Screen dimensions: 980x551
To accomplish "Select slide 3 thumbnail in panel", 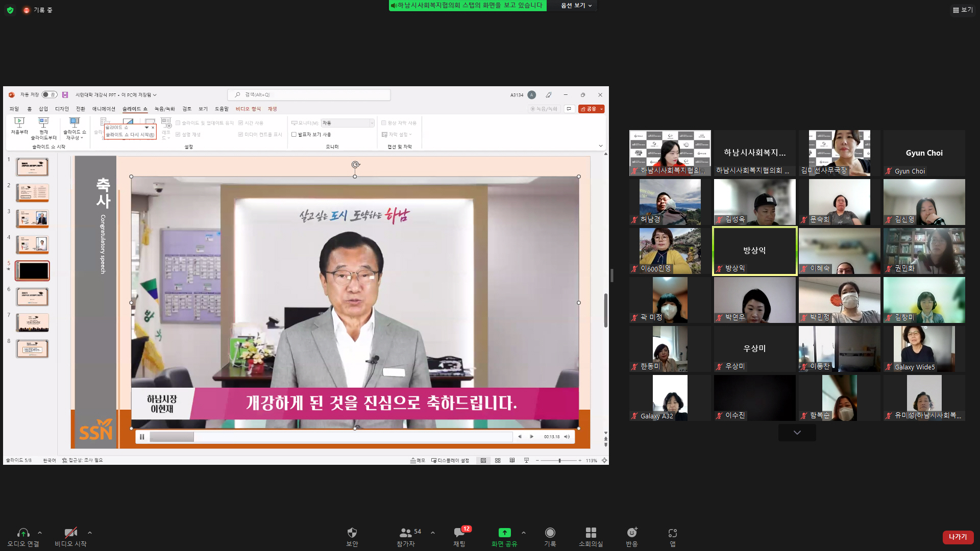I will (x=32, y=218).
